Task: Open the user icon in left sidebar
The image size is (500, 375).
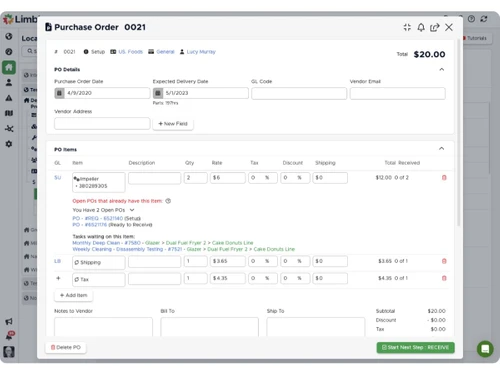Action: point(9,82)
